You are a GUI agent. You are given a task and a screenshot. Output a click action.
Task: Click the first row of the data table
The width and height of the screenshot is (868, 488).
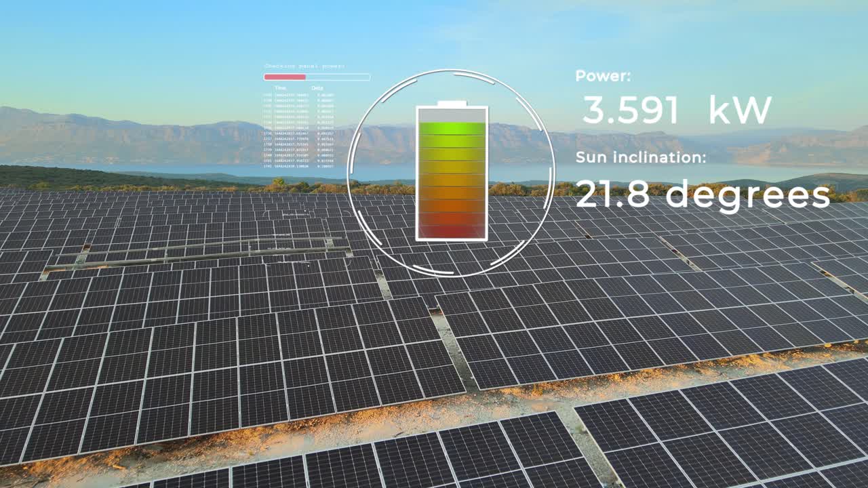click(298, 95)
